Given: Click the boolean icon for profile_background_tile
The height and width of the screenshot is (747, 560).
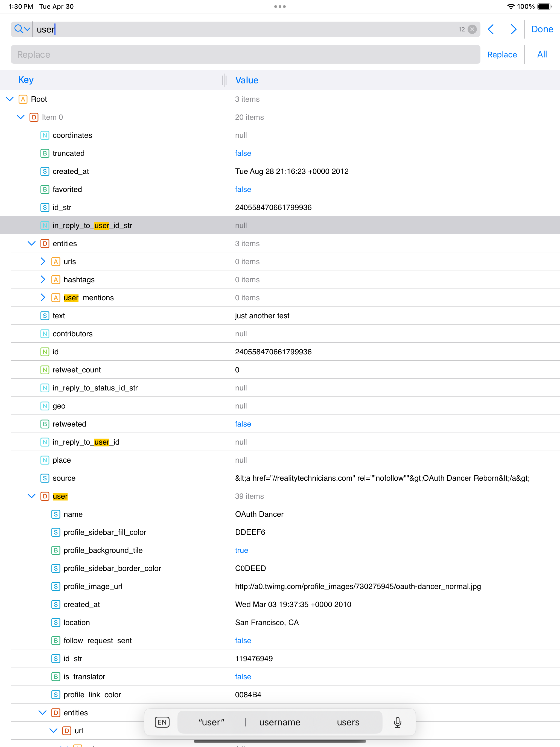Looking at the screenshot, I should pos(56,550).
